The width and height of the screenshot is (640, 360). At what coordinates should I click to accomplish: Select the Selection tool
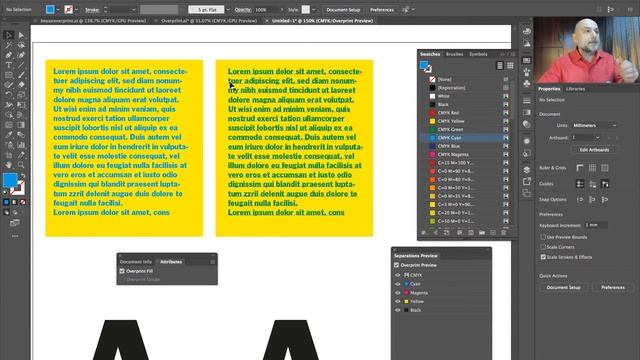9,35
